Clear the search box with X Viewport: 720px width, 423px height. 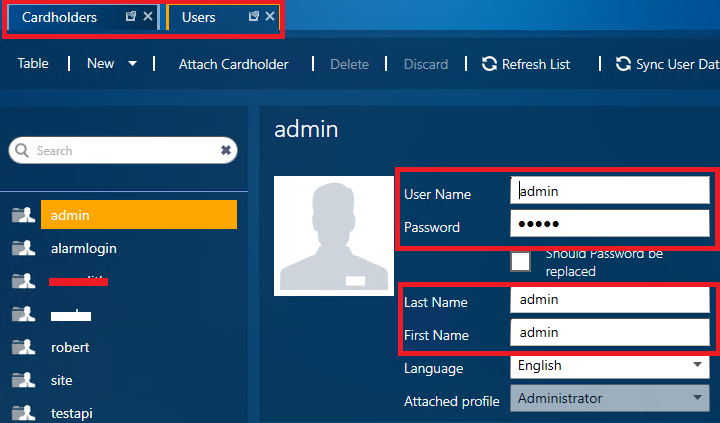pos(225,150)
